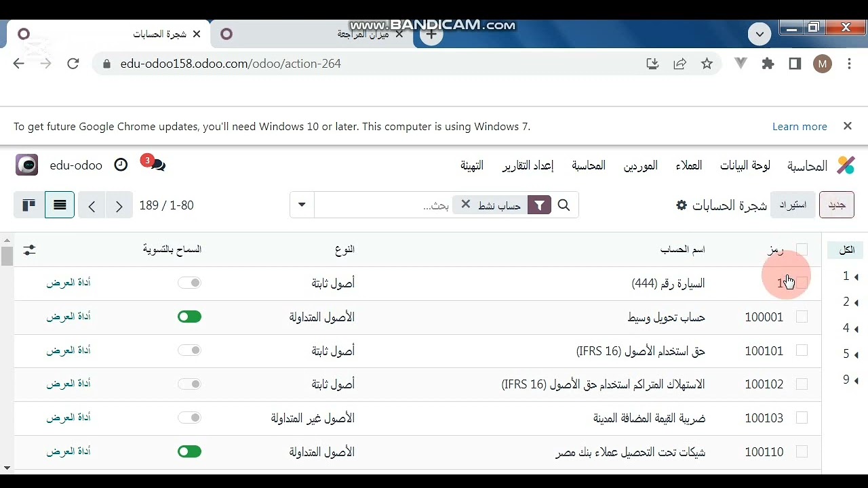Click the filter funnel icon
This screenshot has height=488, width=868.
point(539,205)
